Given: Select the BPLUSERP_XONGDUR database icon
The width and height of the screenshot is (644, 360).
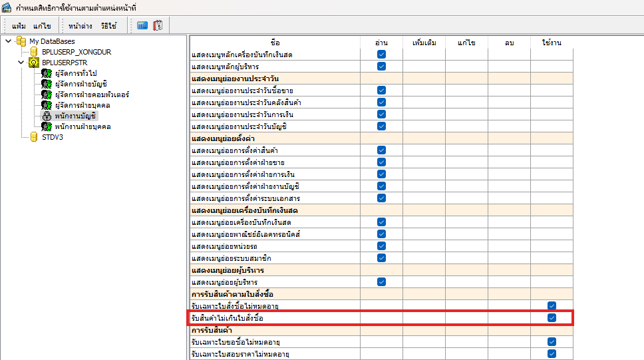Looking at the screenshot, I should [x=34, y=52].
